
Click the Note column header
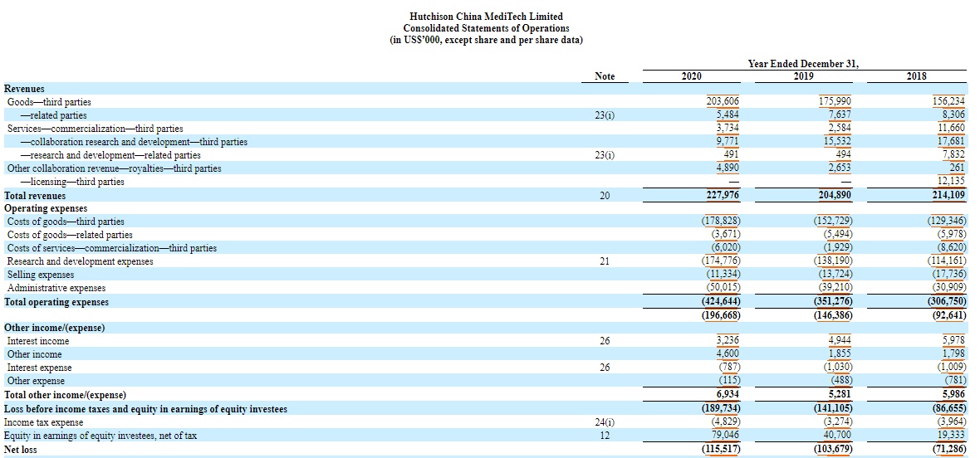605,76
